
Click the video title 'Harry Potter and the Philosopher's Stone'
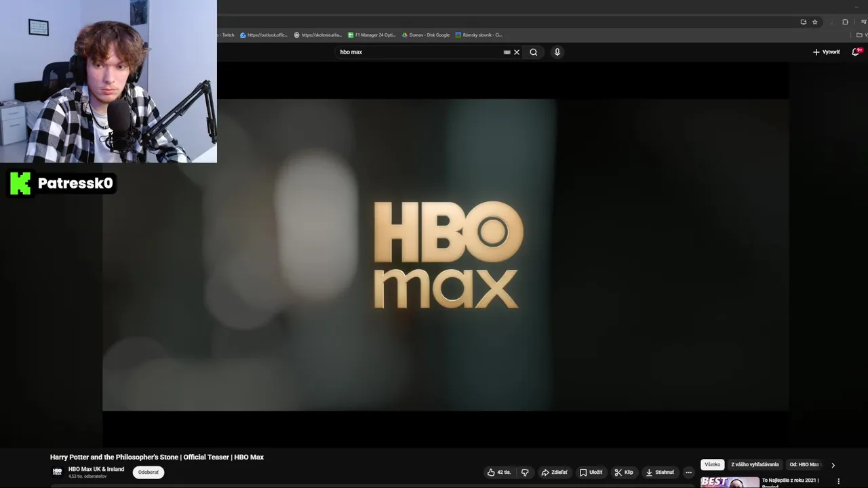(157, 457)
